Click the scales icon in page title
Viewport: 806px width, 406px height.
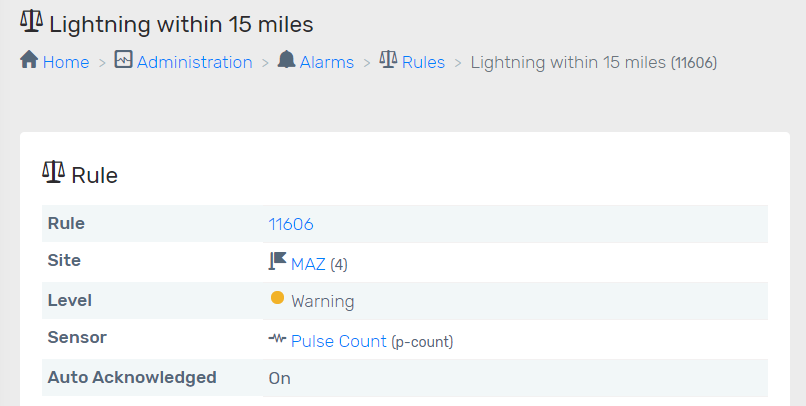31,21
